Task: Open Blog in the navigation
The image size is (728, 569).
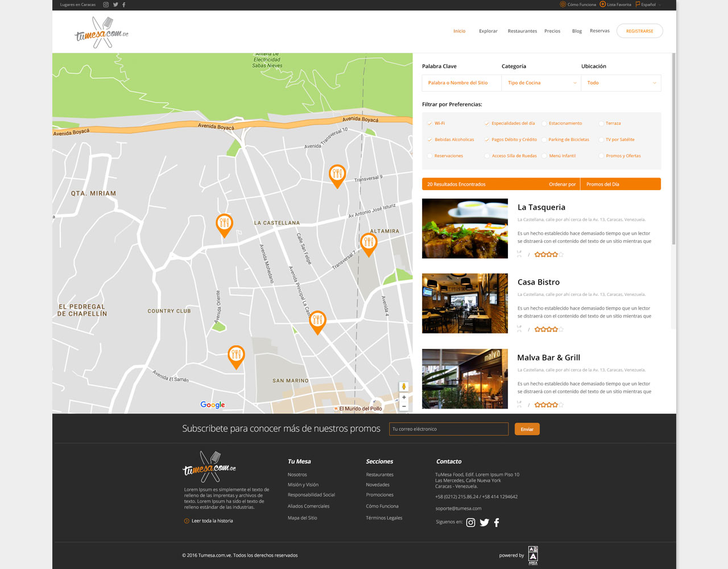Action: (x=577, y=31)
